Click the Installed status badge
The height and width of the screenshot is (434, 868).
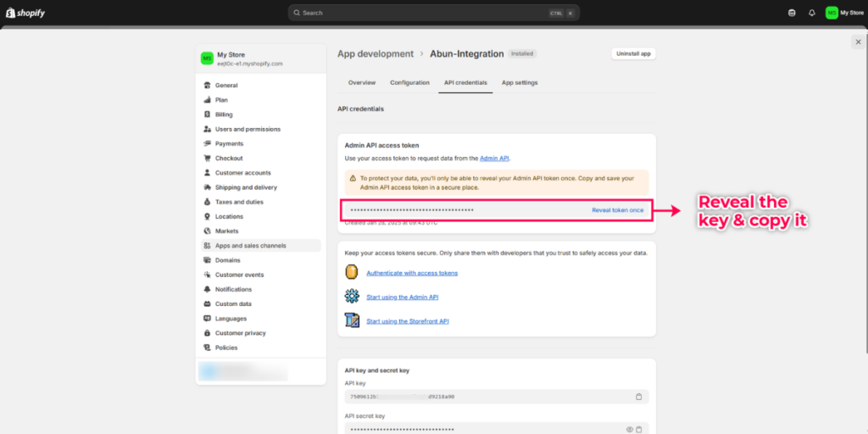click(522, 53)
